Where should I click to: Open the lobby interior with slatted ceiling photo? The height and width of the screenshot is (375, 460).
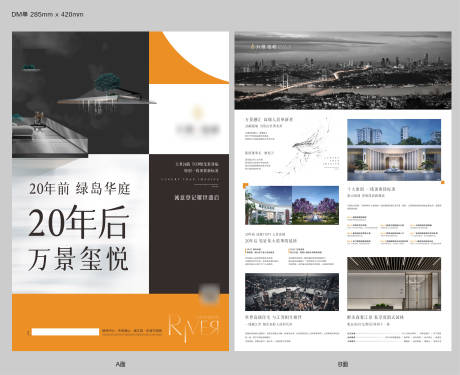pos(394,284)
